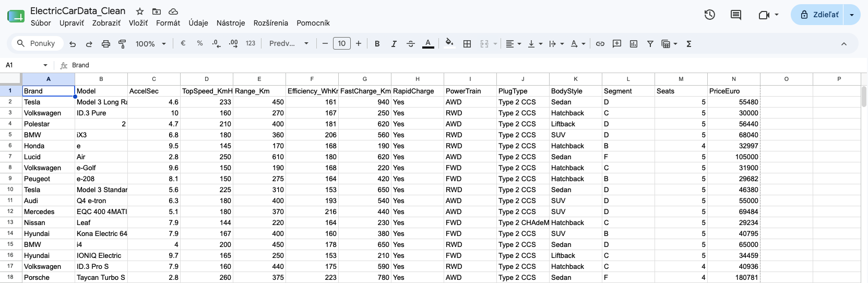Click the Zdieľať share button
Image resolution: width=868 pixels, height=283 pixels.
818,15
